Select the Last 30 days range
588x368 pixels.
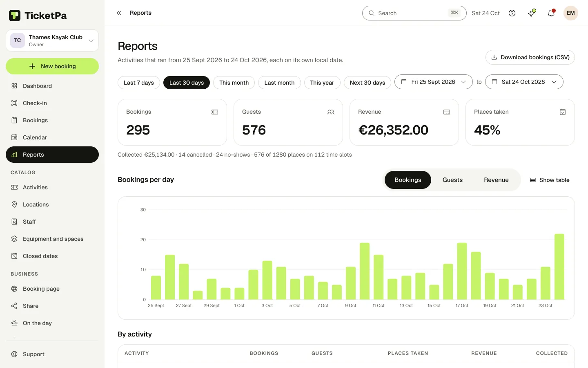pyautogui.click(x=187, y=83)
